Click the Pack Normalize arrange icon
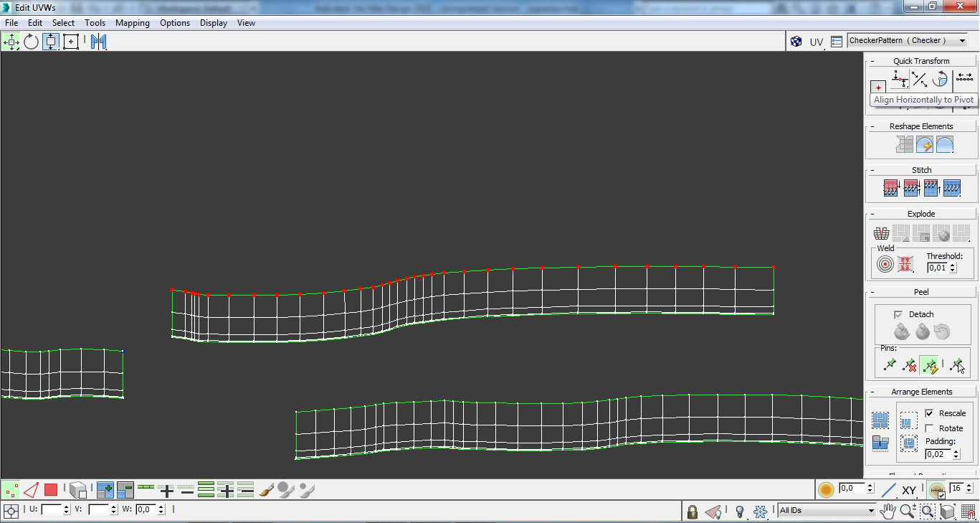 pyautogui.click(x=880, y=420)
